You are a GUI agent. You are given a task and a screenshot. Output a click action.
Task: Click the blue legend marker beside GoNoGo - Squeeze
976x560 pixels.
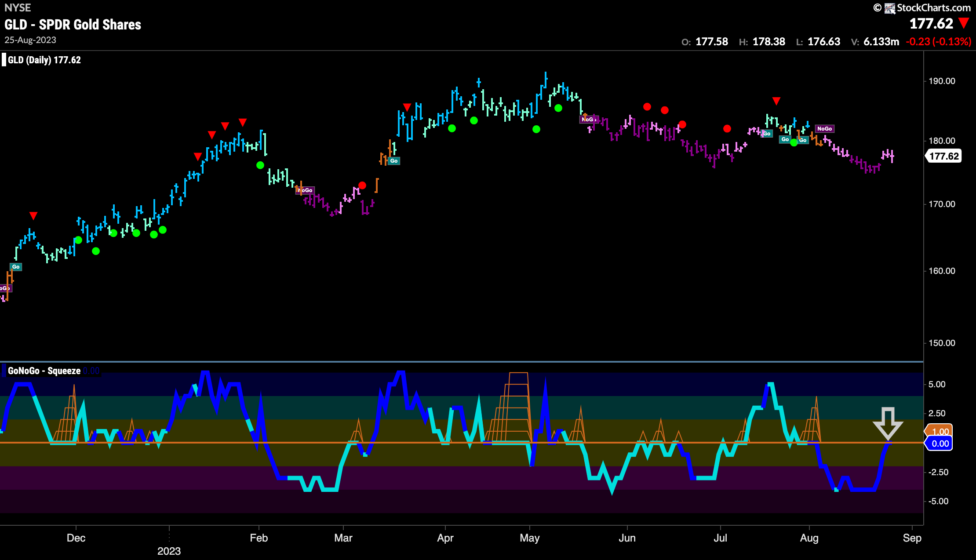pyautogui.click(x=4, y=371)
